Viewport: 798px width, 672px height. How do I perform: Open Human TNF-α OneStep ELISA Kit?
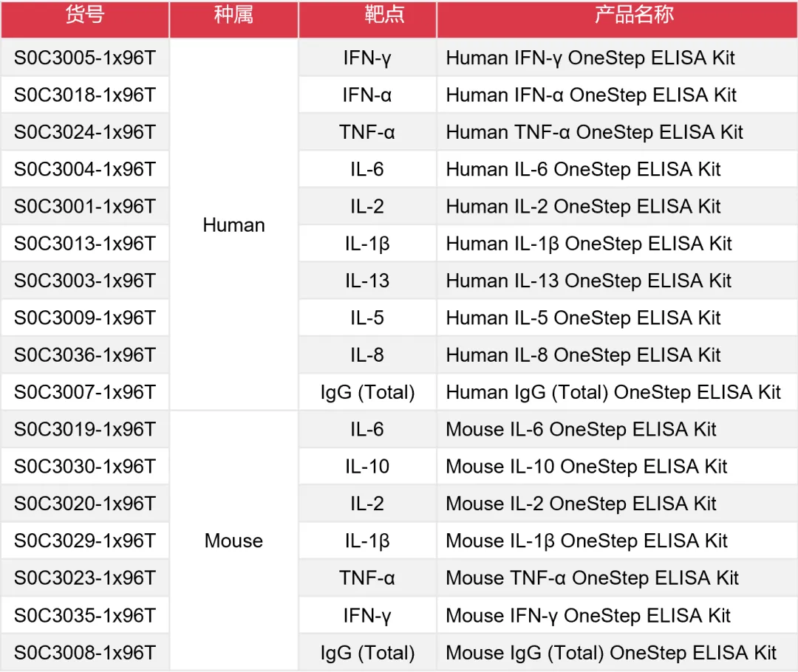pos(594,132)
